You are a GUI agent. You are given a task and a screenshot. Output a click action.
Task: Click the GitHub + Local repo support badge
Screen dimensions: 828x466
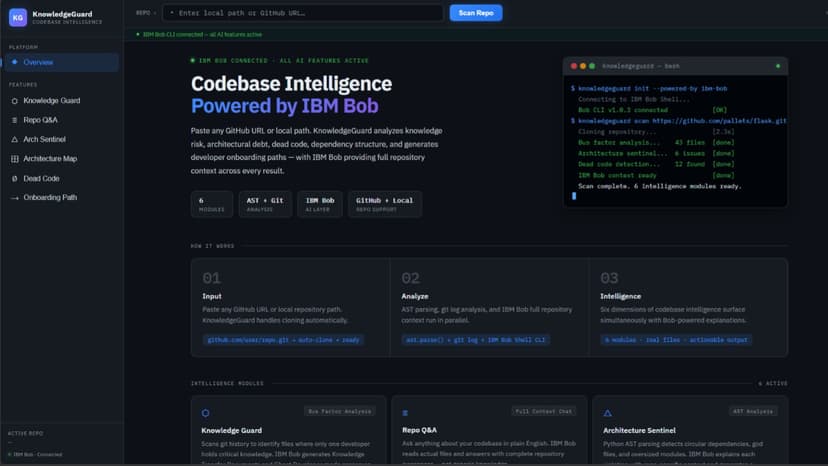[384, 204]
